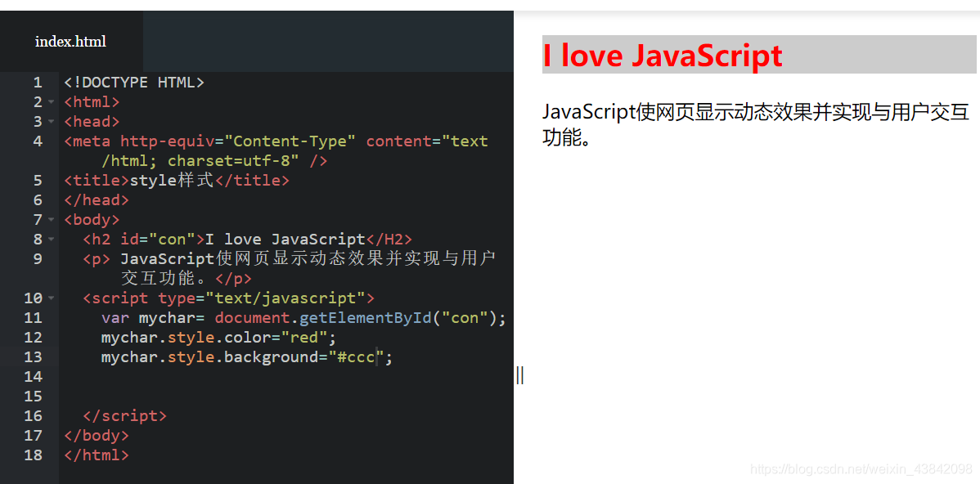Click the closing </html> tag
Screen dimensions: 980x484
point(97,455)
